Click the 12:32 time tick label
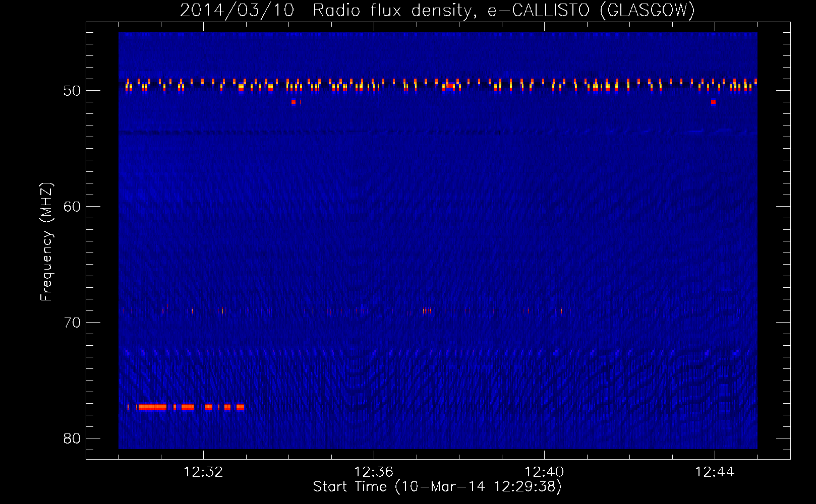This screenshot has width=816, height=504. point(203,472)
